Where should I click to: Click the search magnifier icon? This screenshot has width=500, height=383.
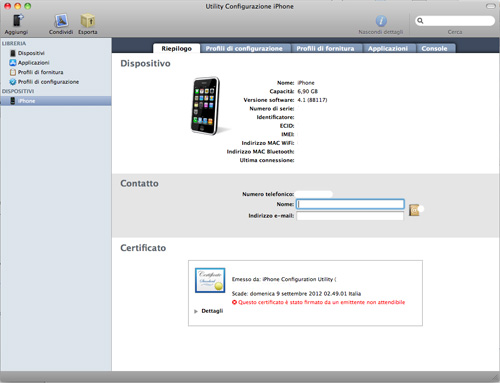[x=420, y=21]
